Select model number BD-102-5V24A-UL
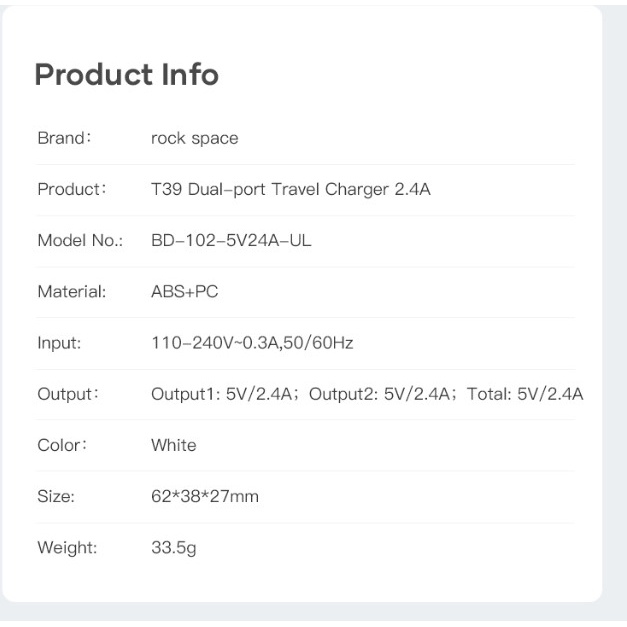The height and width of the screenshot is (627, 627). point(231,240)
